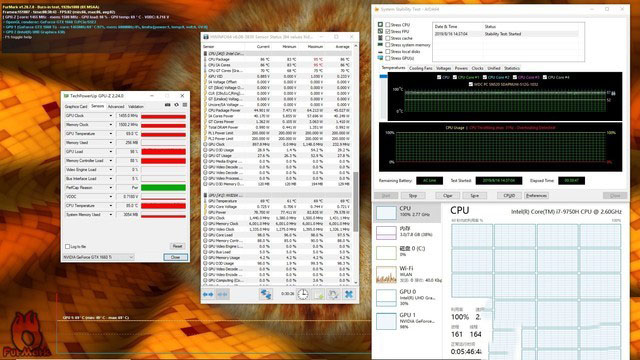The height and width of the screenshot is (360, 640).
Task: Click Close button in GPU-Z
Action: [x=176, y=257]
